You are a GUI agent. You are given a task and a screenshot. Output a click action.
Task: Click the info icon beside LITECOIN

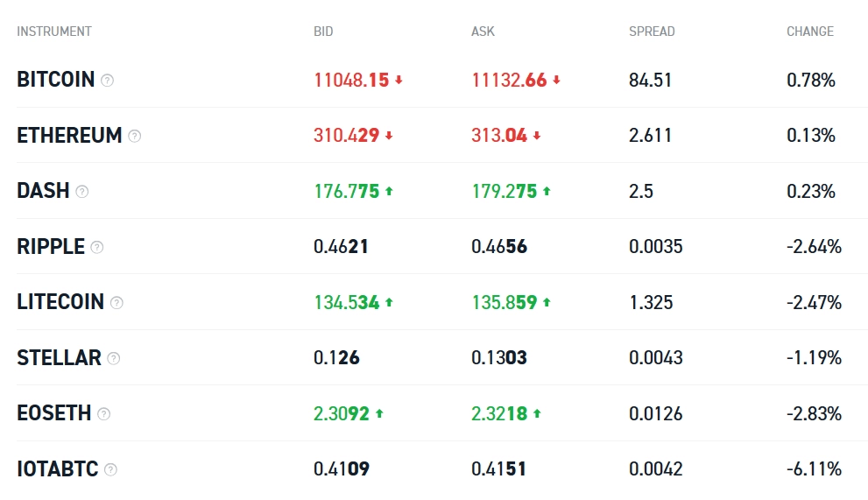coord(116,303)
